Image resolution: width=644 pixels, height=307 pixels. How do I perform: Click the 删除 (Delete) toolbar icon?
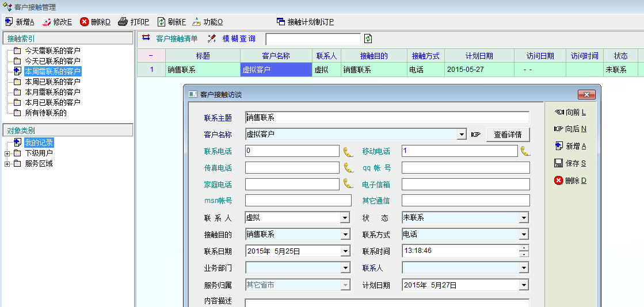tap(85, 22)
